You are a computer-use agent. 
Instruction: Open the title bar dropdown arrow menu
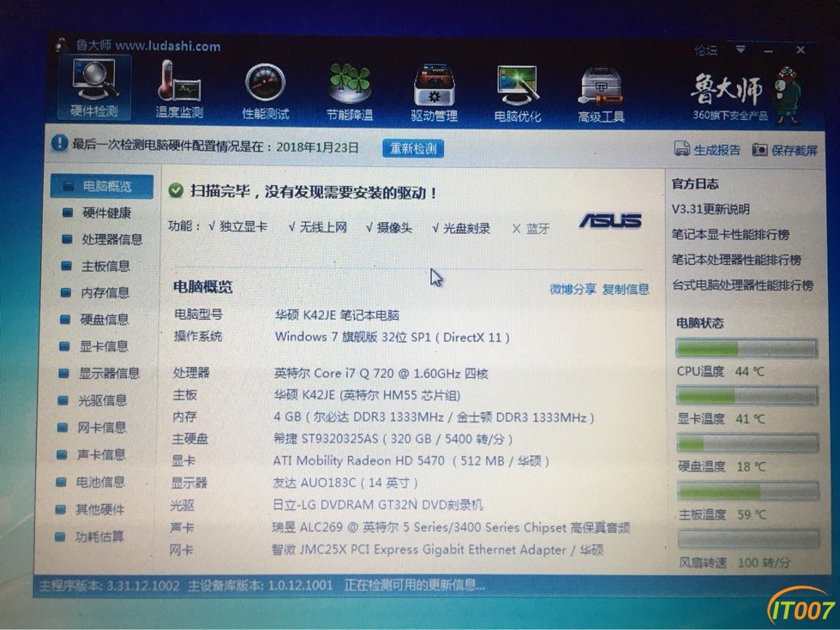[x=741, y=50]
